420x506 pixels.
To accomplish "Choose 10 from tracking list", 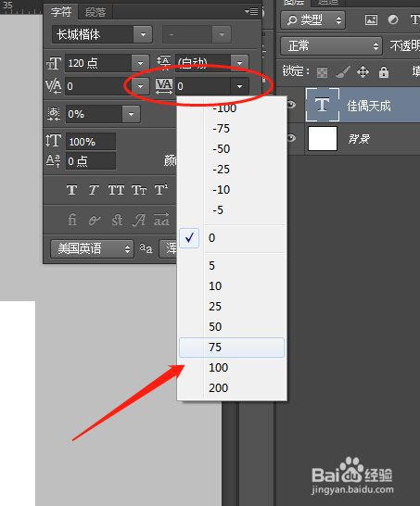I will (232, 286).
